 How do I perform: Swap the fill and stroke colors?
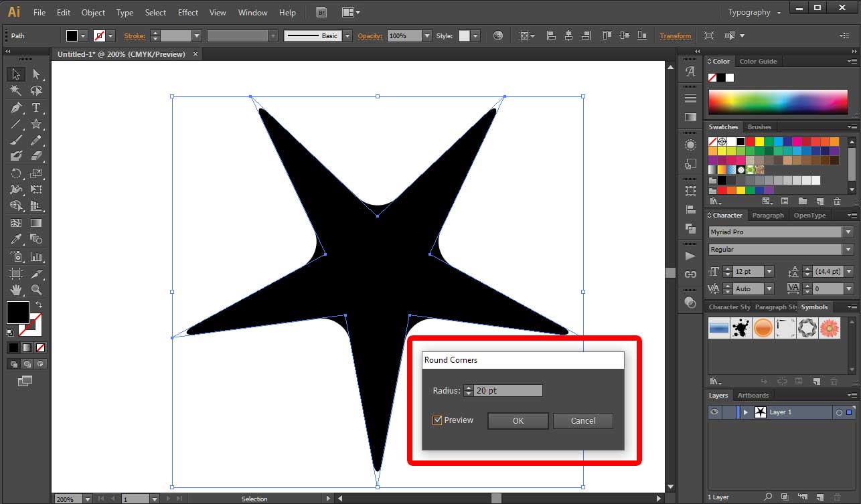[39, 303]
